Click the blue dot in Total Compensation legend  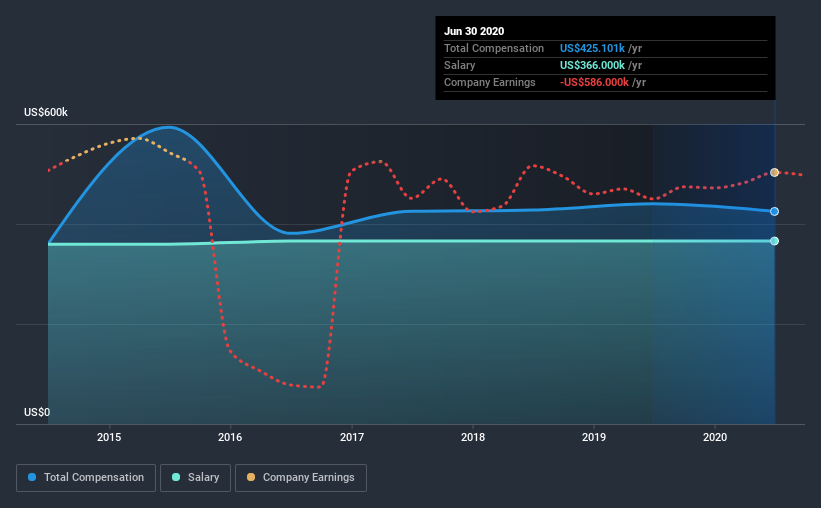(32, 477)
